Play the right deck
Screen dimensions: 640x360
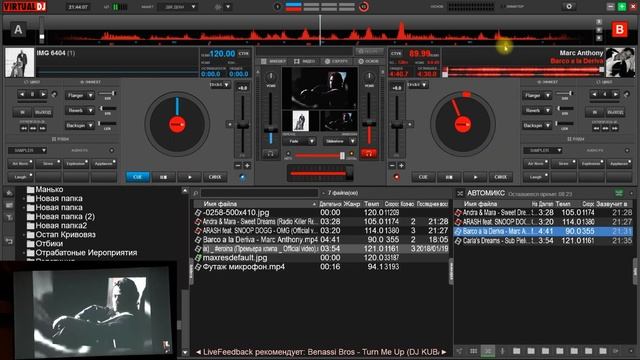[475, 177]
